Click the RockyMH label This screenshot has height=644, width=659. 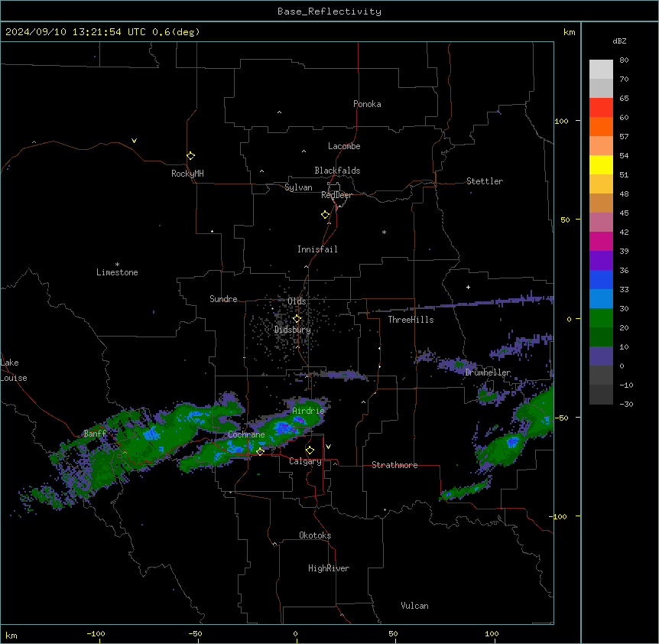(187, 174)
